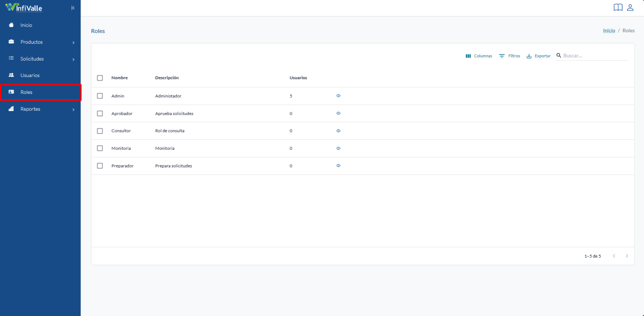Expand the Reportes submenu chevron
644x316 pixels.
74,110
